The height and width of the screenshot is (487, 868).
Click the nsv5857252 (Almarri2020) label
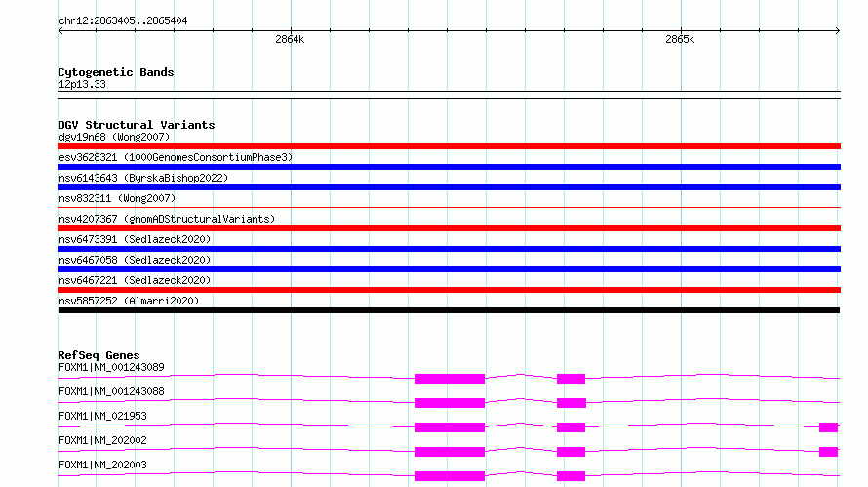tap(129, 301)
